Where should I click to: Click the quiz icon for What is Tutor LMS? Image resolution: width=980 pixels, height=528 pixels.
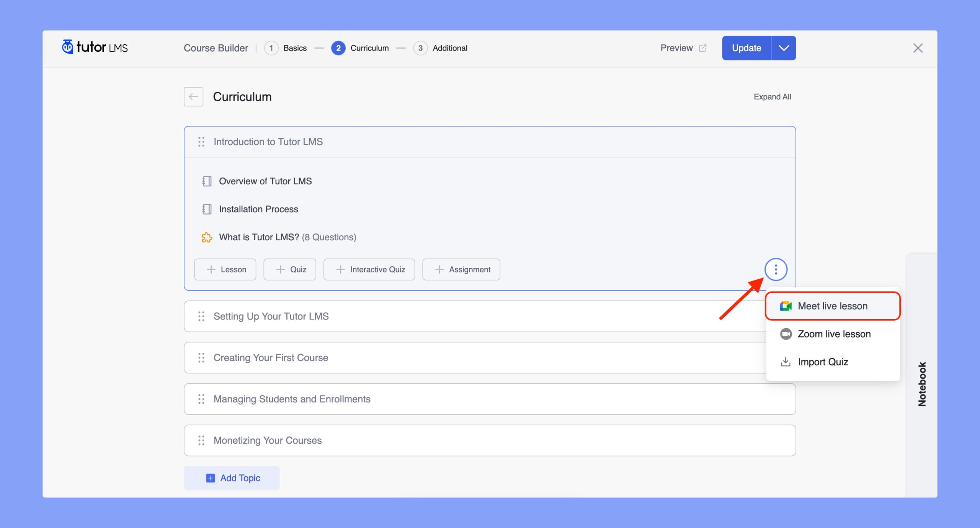(x=207, y=237)
